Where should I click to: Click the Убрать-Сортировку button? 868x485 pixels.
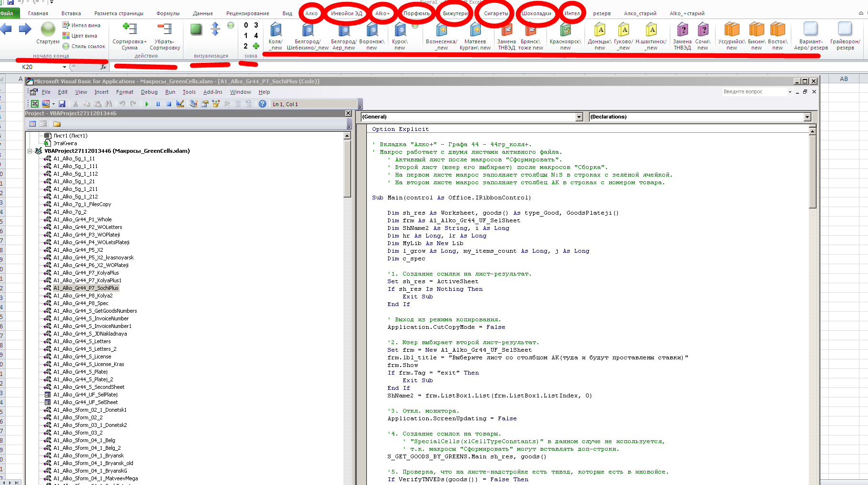(x=165, y=30)
